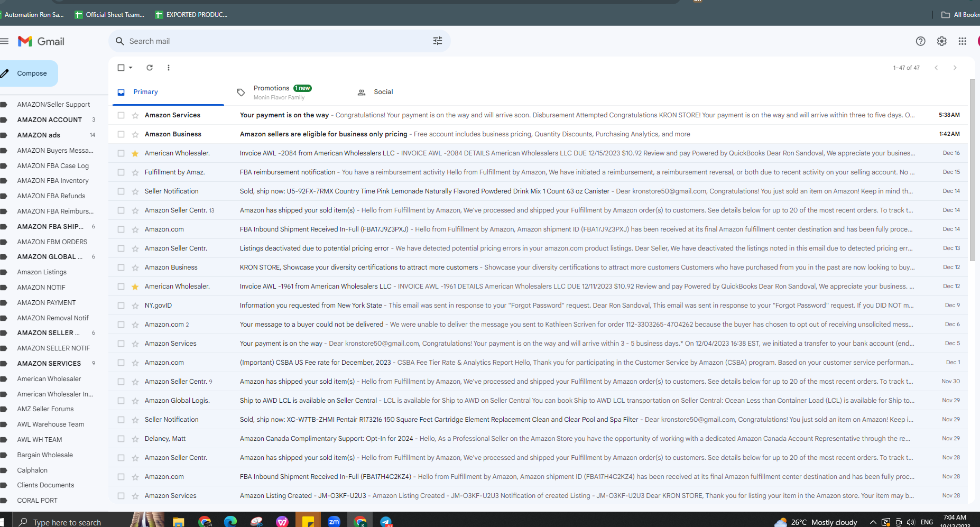Click the Search mail field

279,41
